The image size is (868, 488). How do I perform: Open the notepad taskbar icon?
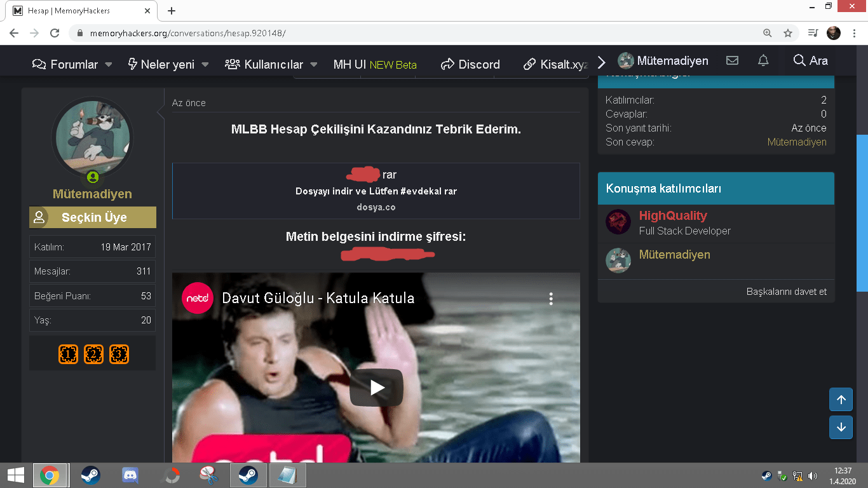288,475
